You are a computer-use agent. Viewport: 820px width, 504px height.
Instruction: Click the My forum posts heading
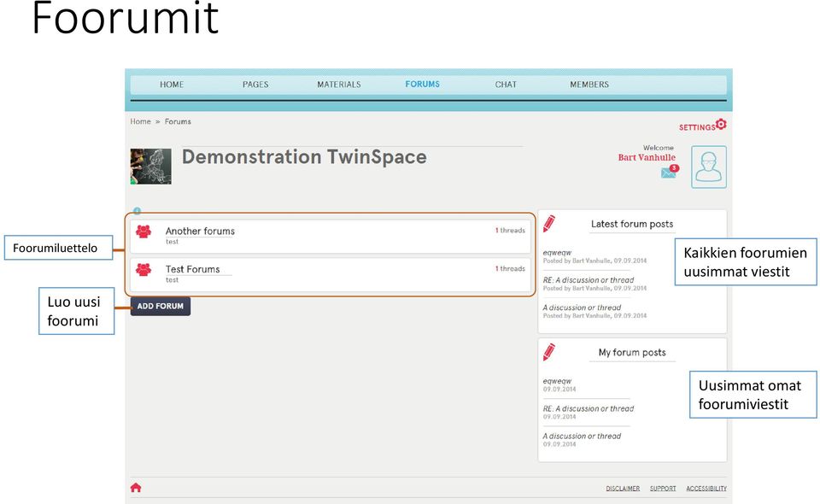pos(632,353)
